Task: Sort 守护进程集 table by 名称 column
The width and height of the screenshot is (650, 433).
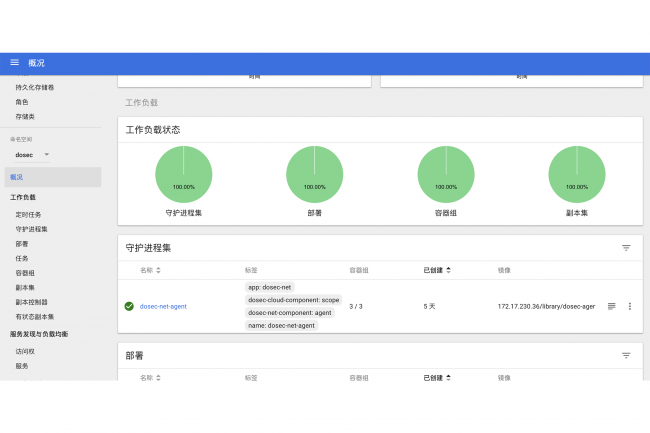Action: 151,270
